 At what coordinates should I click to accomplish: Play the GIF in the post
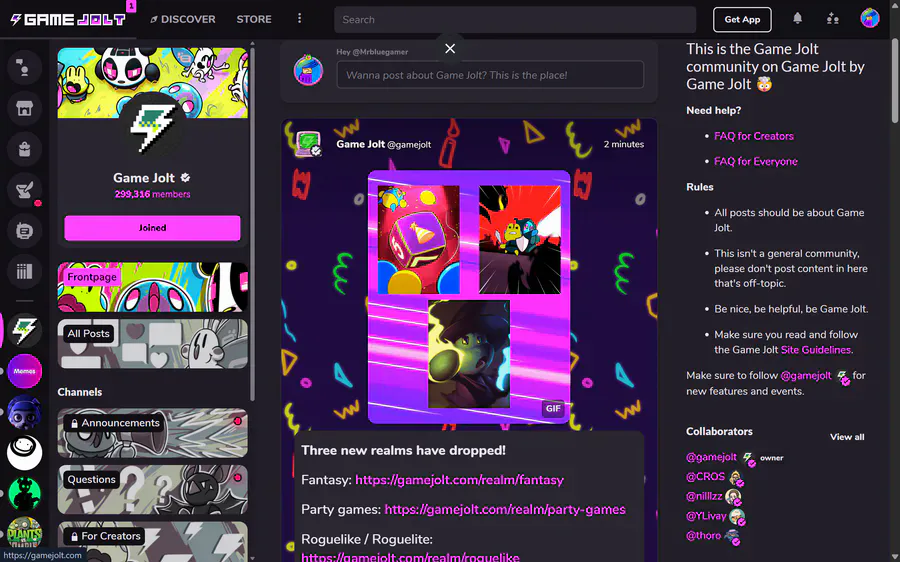pyautogui.click(x=469, y=297)
